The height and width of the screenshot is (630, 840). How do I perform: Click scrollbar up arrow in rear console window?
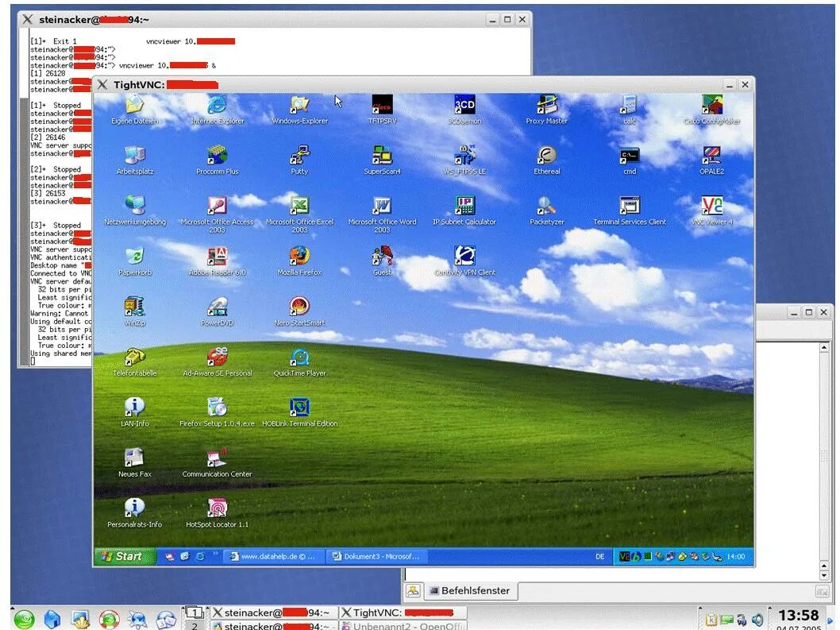click(x=824, y=347)
